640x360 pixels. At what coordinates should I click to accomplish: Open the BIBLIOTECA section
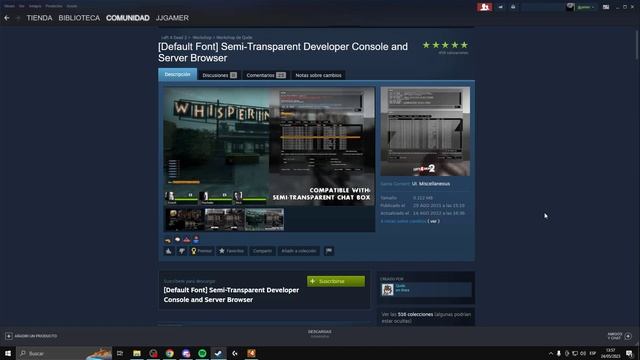click(x=79, y=18)
